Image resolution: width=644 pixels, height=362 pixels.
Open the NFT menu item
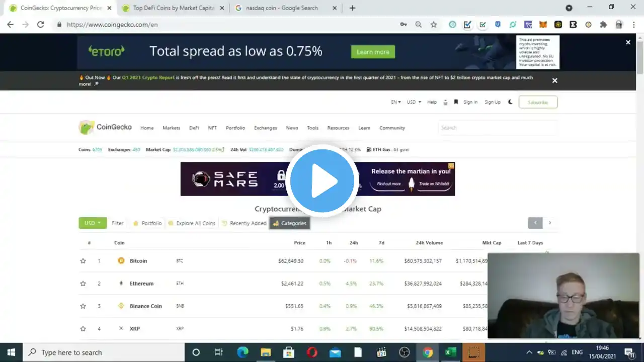pyautogui.click(x=212, y=128)
